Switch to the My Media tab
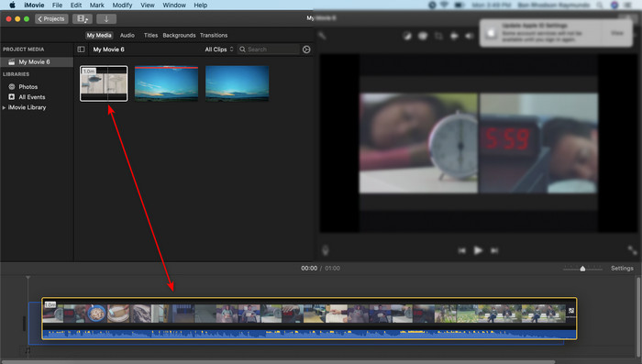Screen dimensions: 642x364 click(x=99, y=35)
